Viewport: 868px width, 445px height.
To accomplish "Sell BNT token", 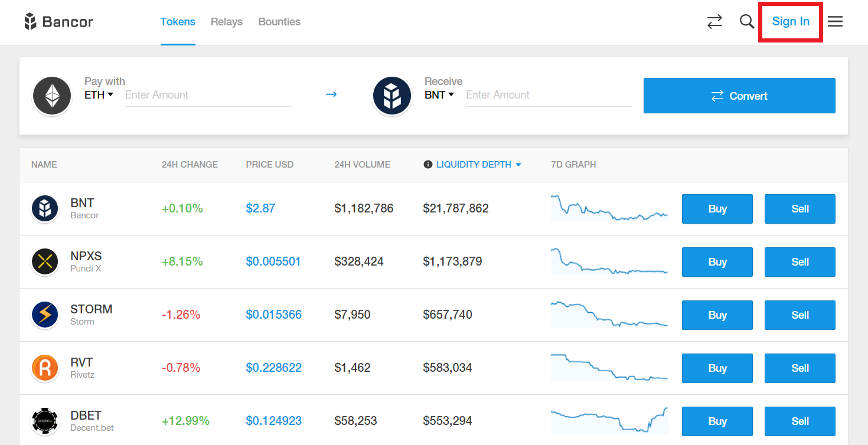I will [x=800, y=209].
